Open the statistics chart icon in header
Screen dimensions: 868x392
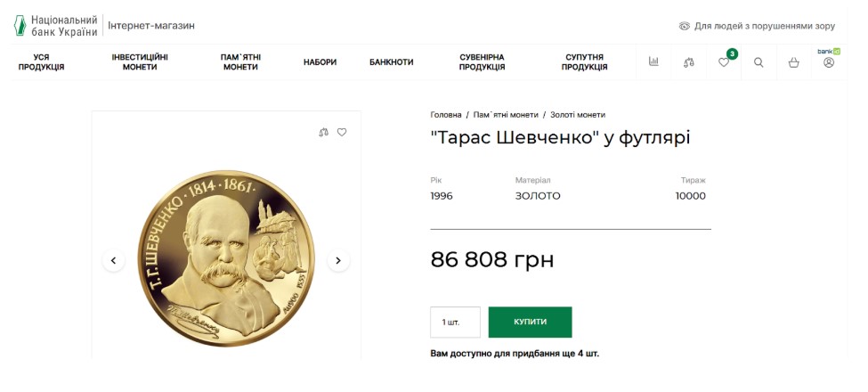[x=653, y=62]
